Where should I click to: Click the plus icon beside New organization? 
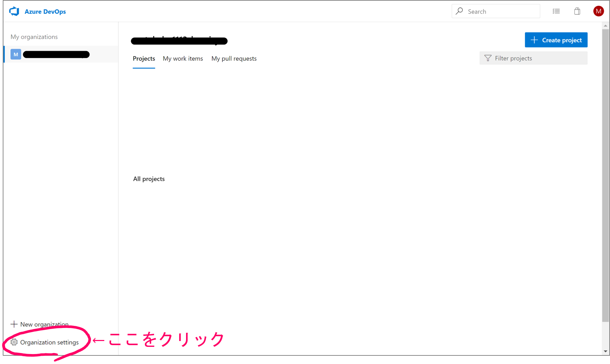click(14, 324)
